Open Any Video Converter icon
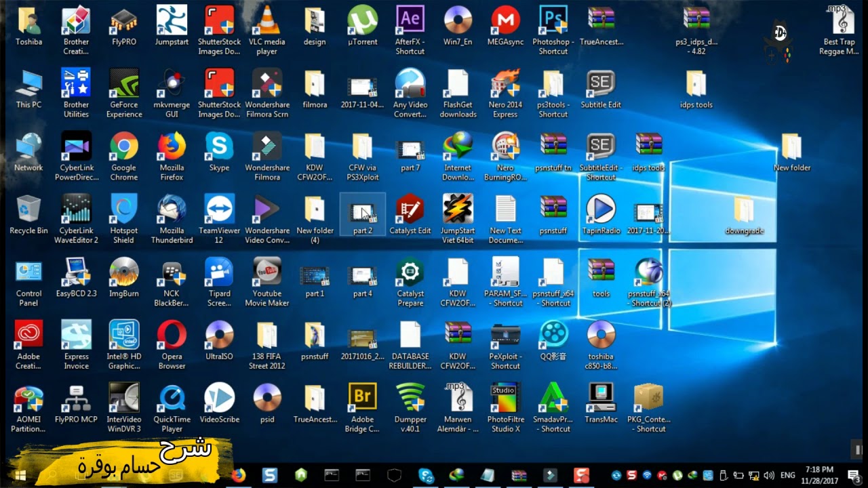 tap(410, 83)
